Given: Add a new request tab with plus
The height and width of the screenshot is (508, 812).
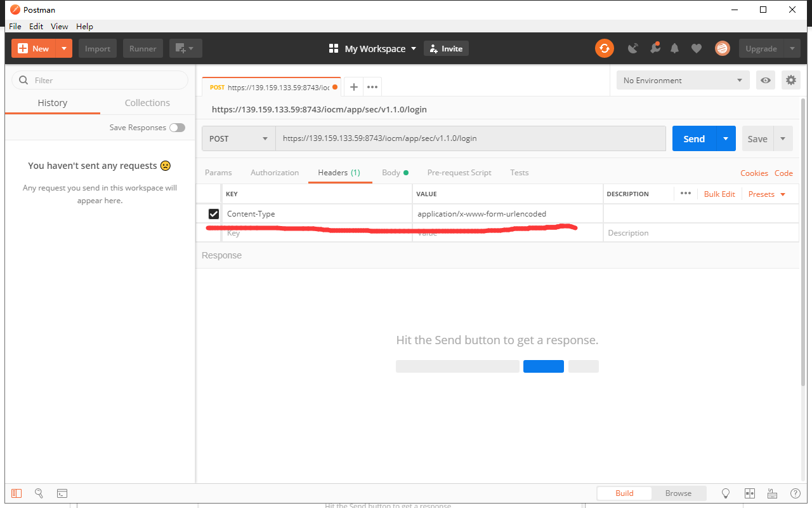Looking at the screenshot, I should click(354, 87).
